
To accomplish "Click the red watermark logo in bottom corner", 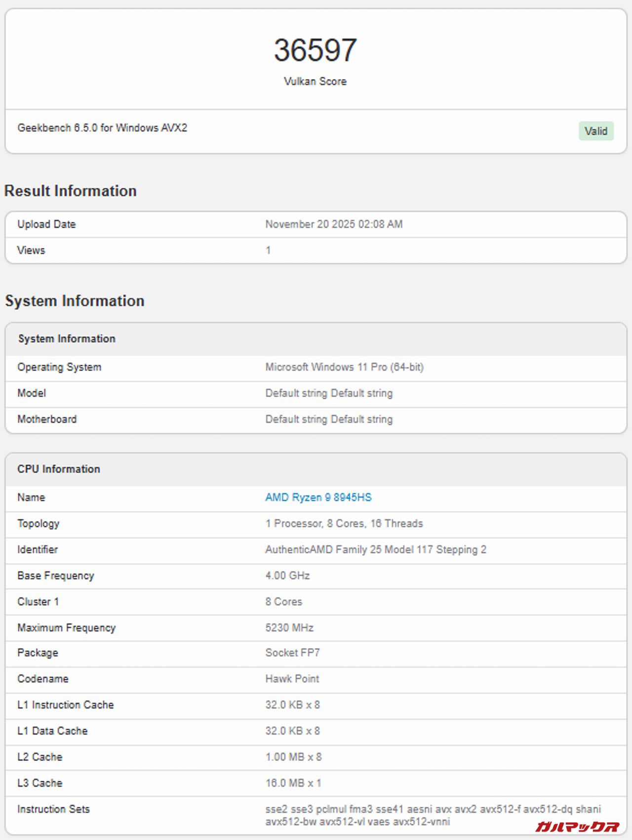I will click(x=577, y=826).
